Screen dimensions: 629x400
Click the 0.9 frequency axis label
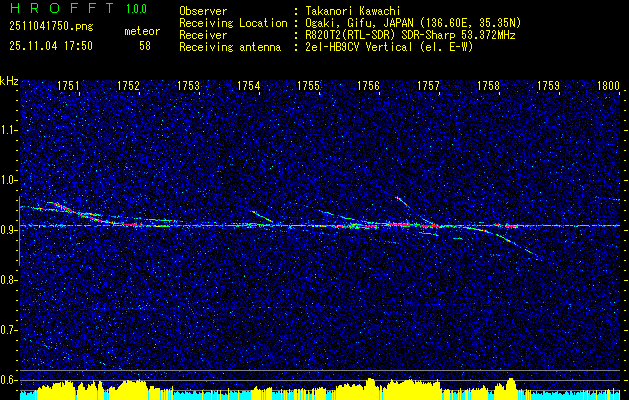[9, 230]
